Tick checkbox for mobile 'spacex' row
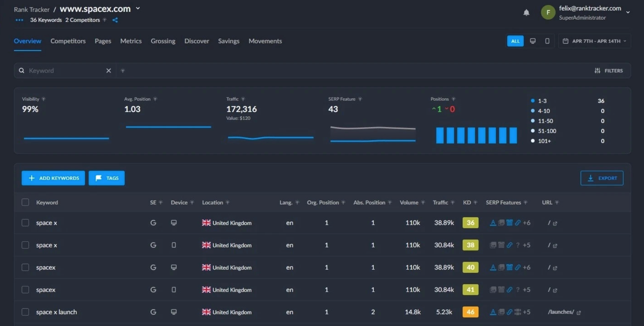 pyautogui.click(x=25, y=290)
